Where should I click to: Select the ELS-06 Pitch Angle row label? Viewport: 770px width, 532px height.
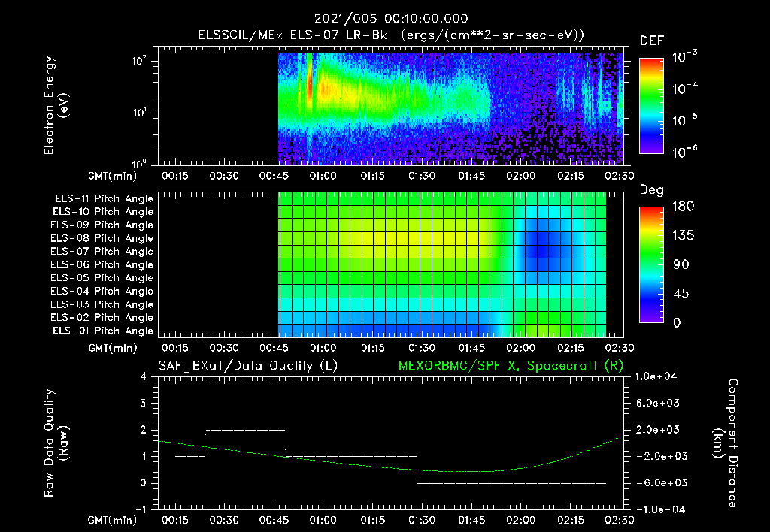tap(102, 265)
